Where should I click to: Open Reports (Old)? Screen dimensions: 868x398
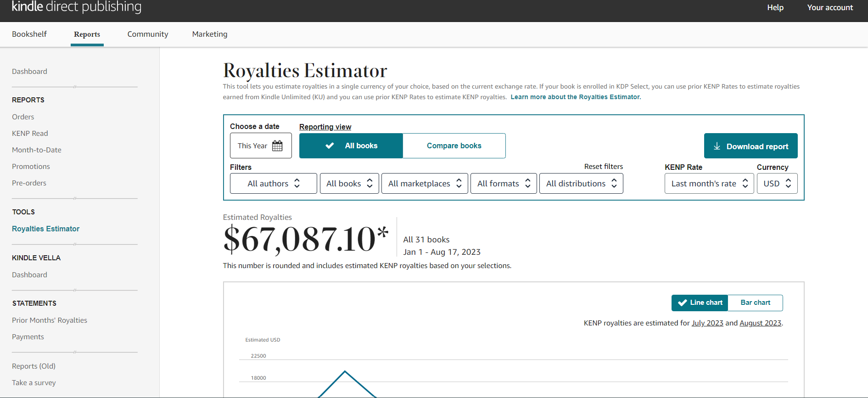tap(34, 366)
